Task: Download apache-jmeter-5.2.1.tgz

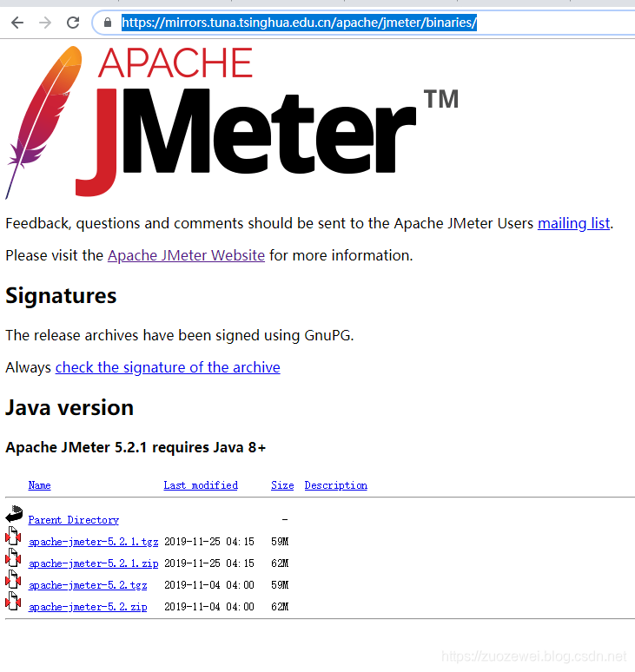Action: 93,542
